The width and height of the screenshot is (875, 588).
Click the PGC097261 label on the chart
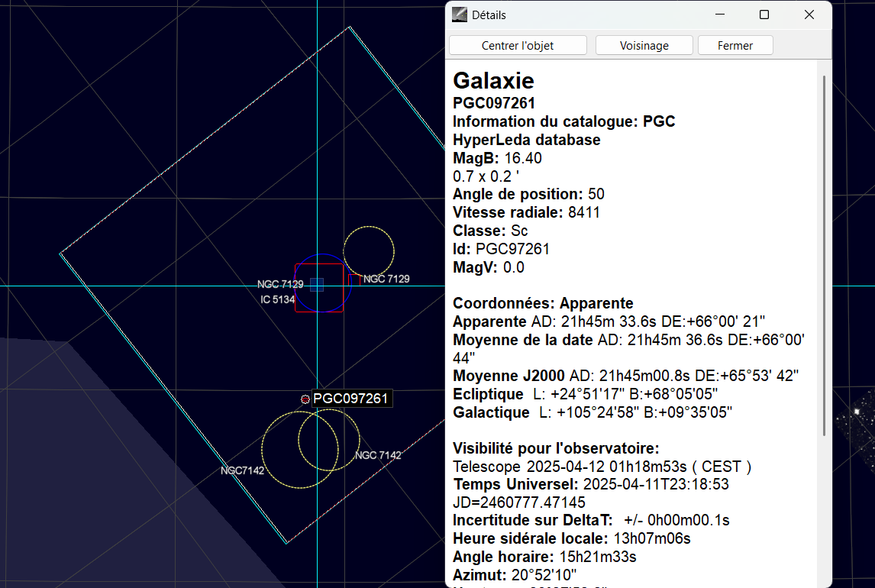(350, 399)
